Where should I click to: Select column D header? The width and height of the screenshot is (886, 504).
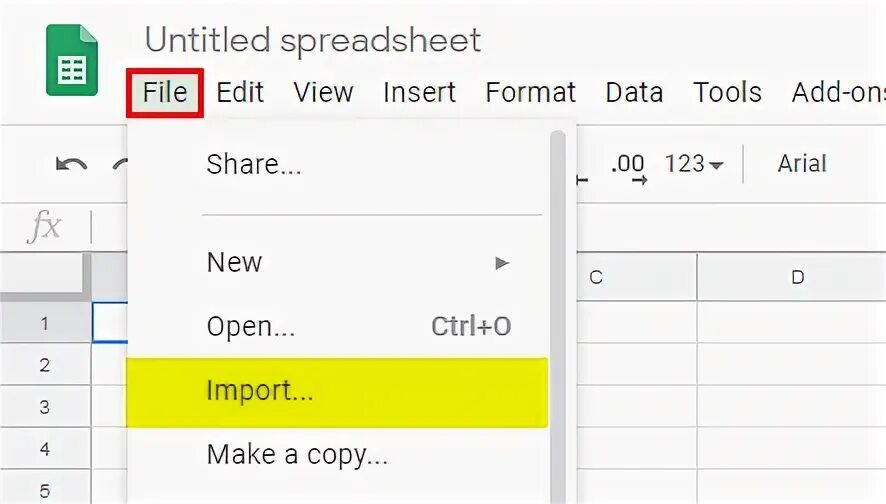(797, 277)
